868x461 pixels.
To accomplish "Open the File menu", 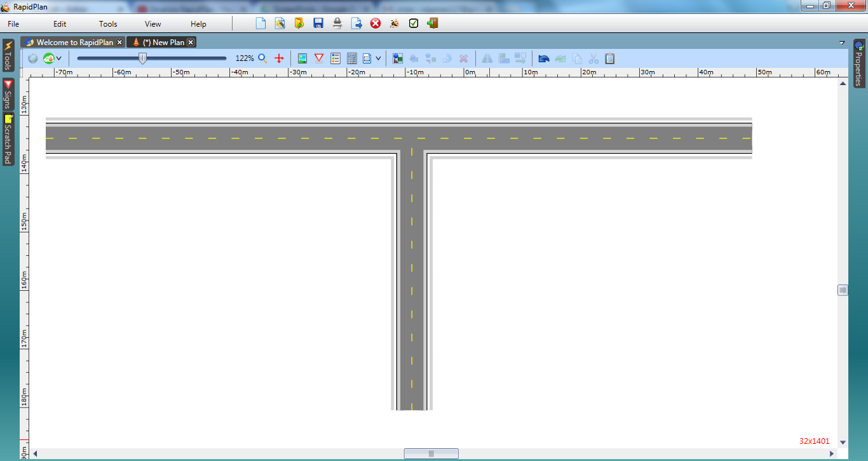I will 13,24.
